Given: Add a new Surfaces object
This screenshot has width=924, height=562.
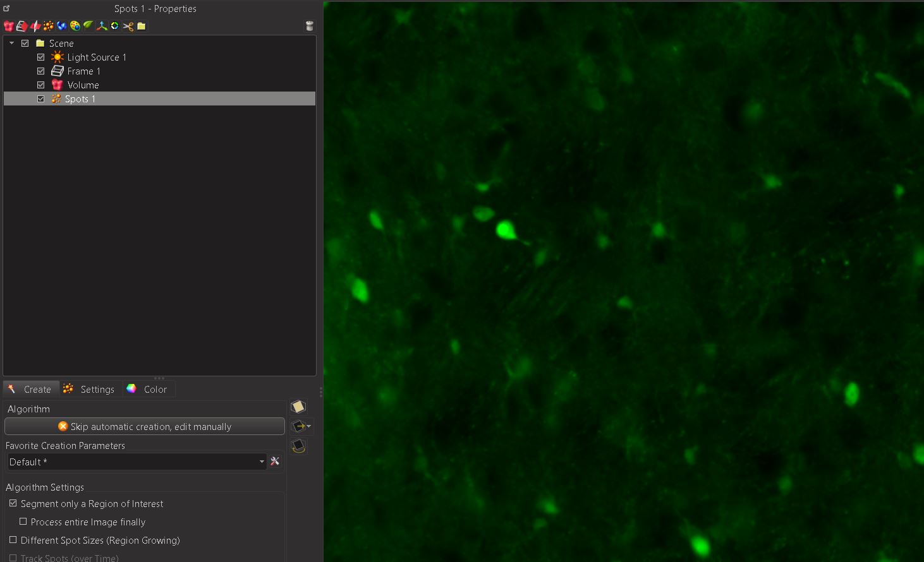Looking at the screenshot, I should click(21, 26).
